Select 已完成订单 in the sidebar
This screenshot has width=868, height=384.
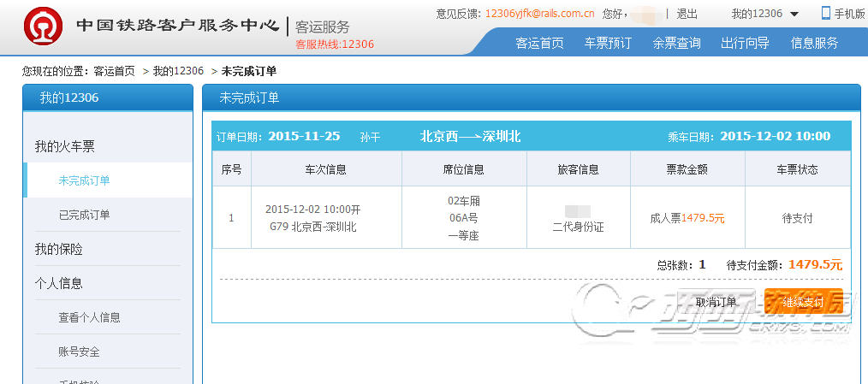[84, 215]
